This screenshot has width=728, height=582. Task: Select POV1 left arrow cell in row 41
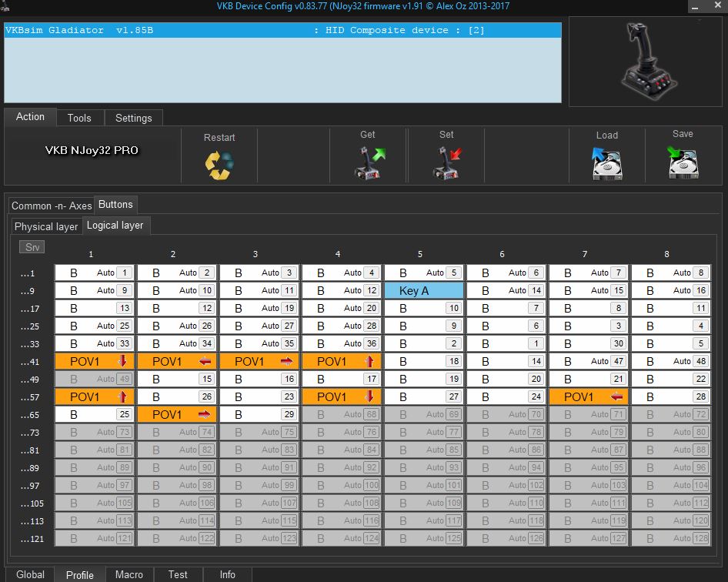(x=177, y=361)
